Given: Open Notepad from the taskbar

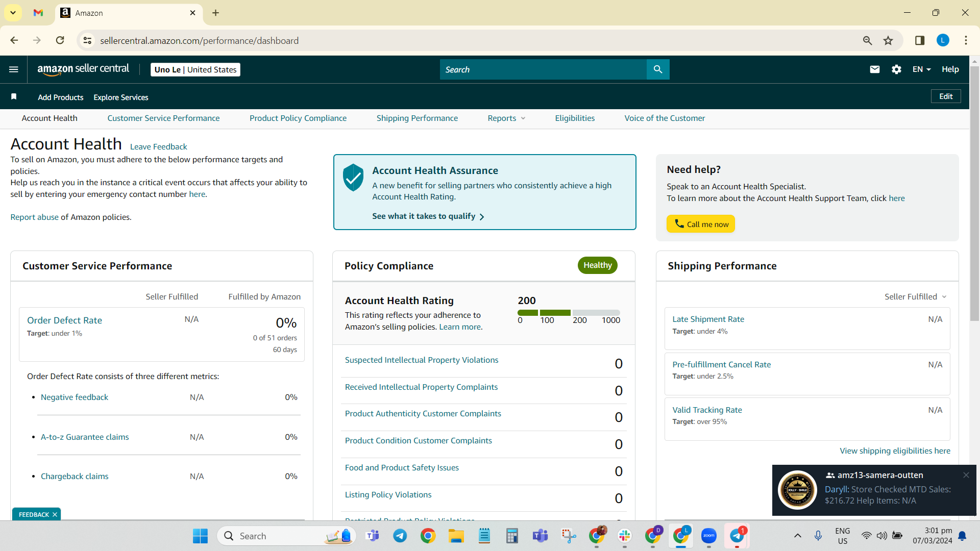Looking at the screenshot, I should pyautogui.click(x=484, y=536).
